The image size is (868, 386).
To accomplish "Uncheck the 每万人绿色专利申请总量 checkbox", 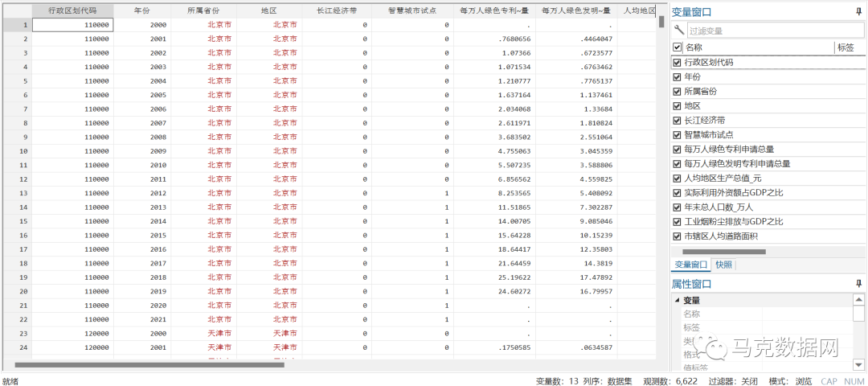I will [677, 149].
